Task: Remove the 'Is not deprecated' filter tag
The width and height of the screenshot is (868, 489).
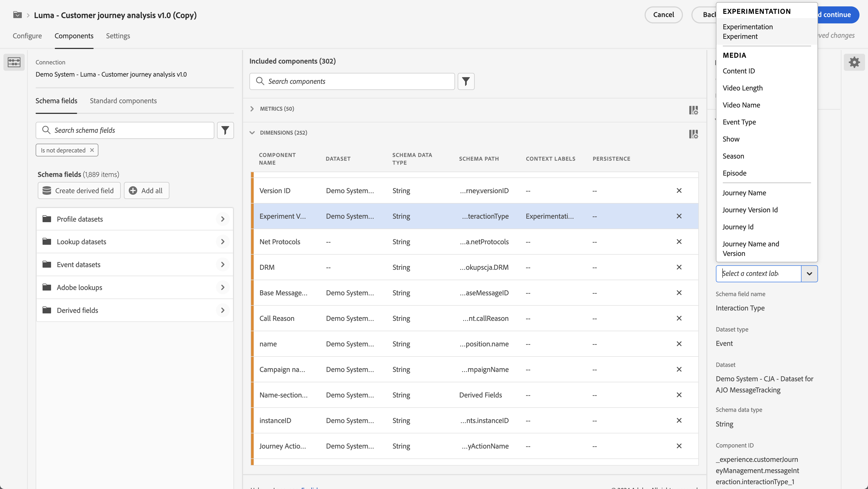Action: 92,150
